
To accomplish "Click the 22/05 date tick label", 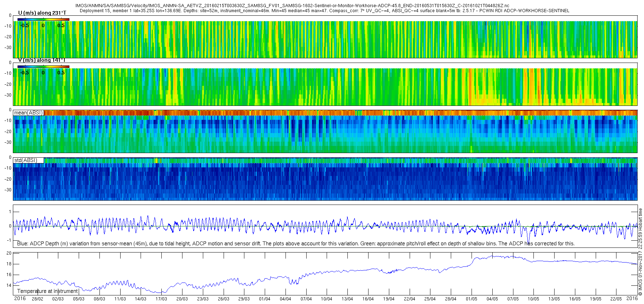I will tap(616, 299).
